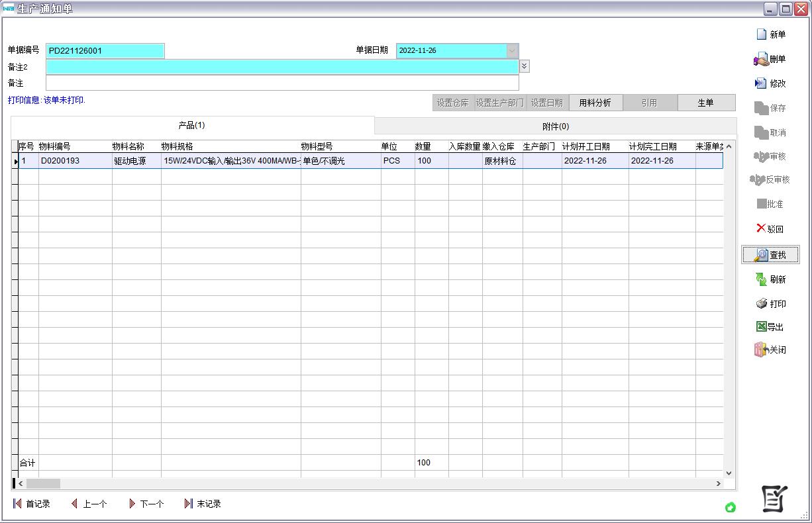Expand the 备注2 field double-chevron
The height and width of the screenshot is (523, 812).
pyautogui.click(x=525, y=66)
